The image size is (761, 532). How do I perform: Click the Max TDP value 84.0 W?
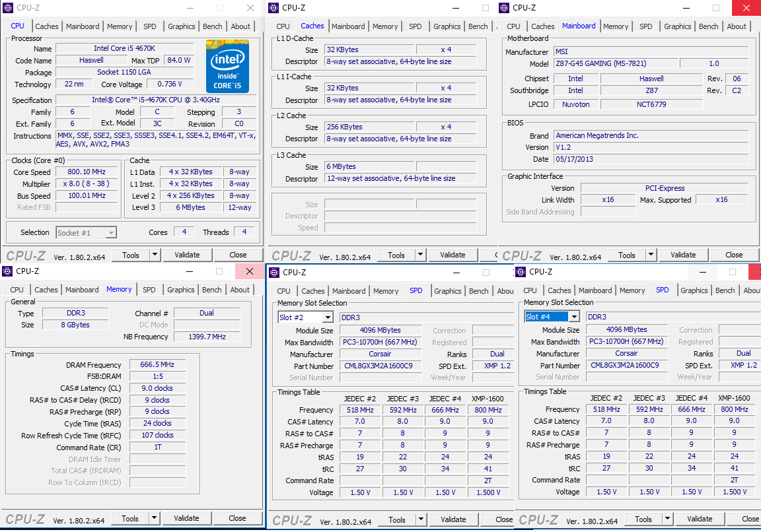[x=178, y=60]
